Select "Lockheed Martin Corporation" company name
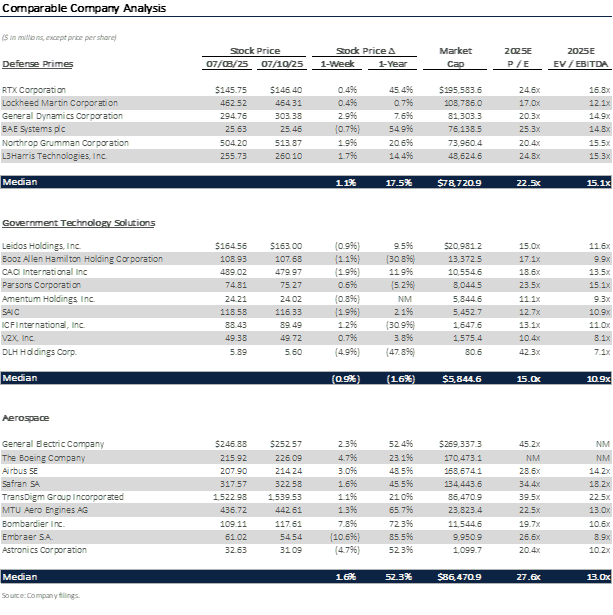 [60, 103]
